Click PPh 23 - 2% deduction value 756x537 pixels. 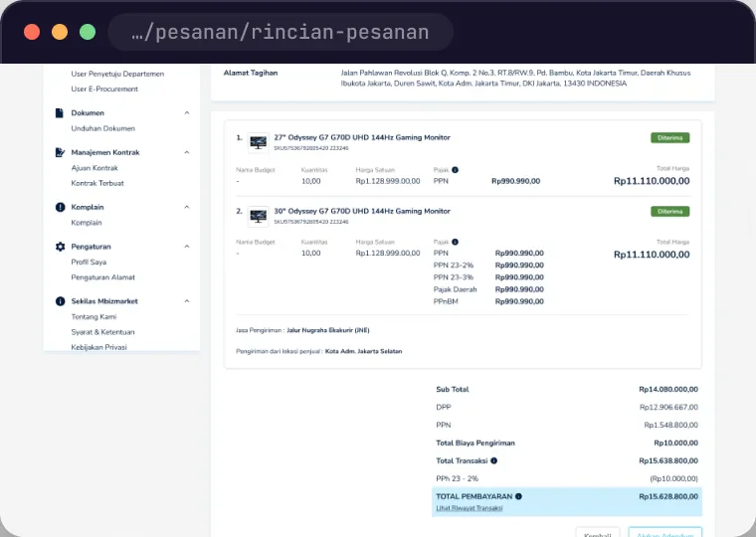(674, 478)
